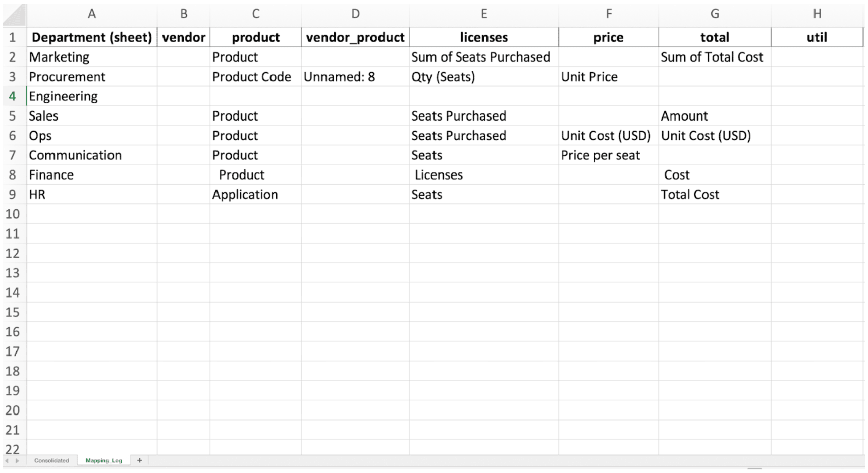Select column D header
The image size is (868, 473).
355,14
